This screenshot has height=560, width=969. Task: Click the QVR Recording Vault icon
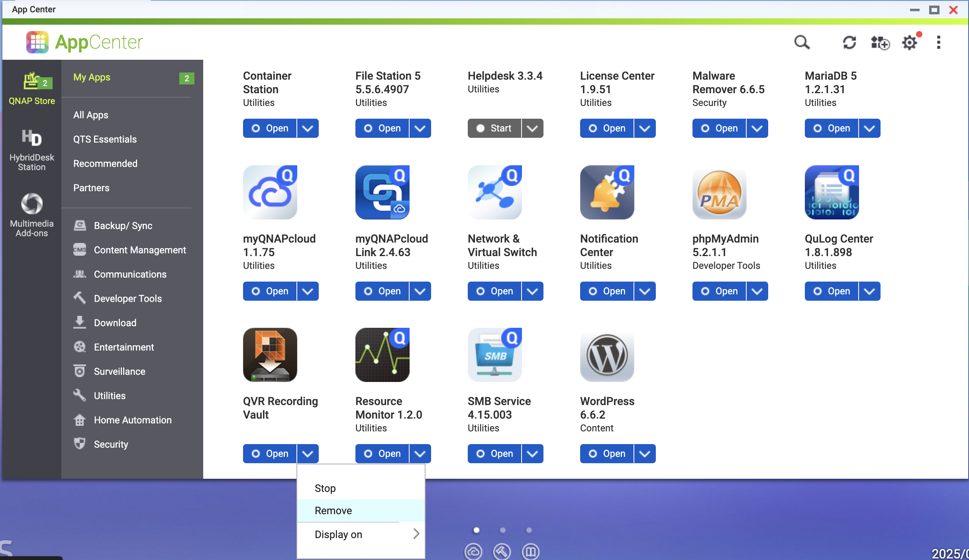pos(270,355)
